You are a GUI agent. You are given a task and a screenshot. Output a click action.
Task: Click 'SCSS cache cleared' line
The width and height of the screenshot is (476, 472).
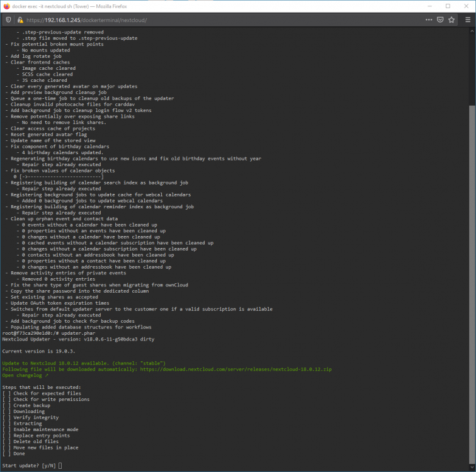pos(47,74)
